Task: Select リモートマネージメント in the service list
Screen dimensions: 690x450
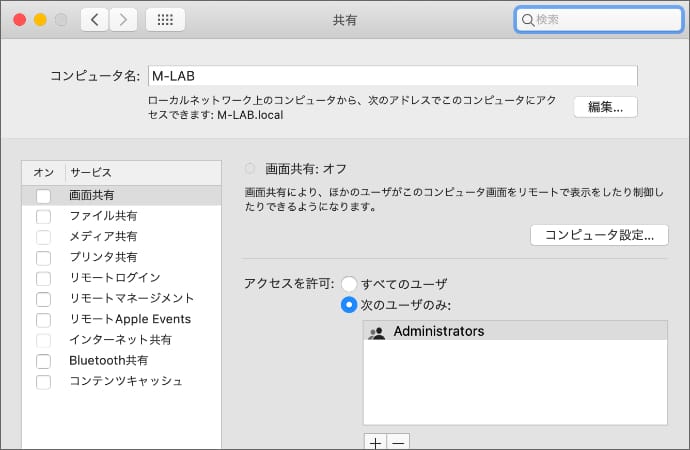Action: tap(131, 298)
